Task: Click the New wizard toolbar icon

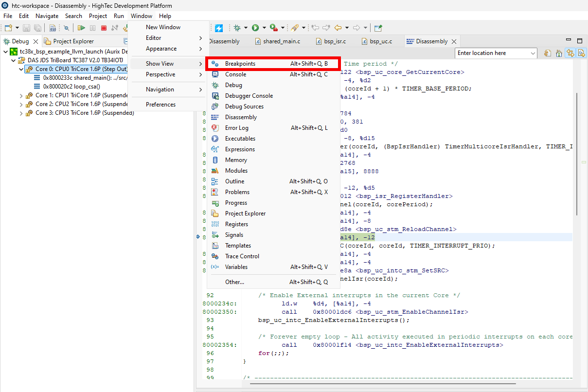Action: (8, 28)
